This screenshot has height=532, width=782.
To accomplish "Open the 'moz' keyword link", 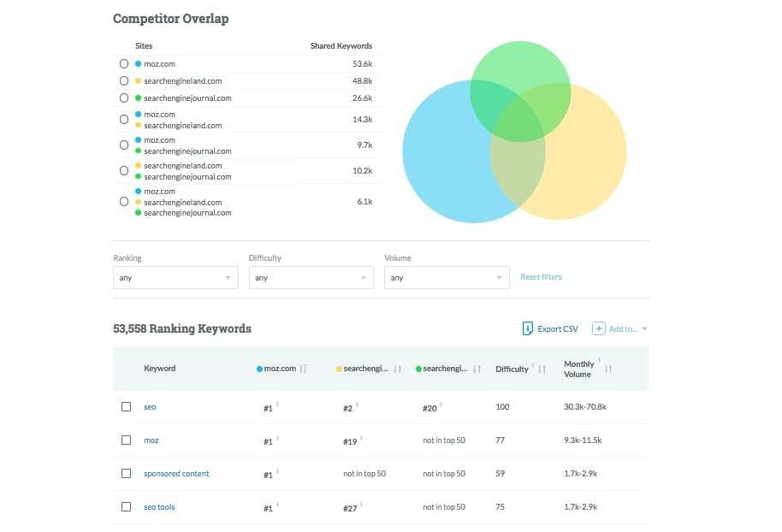I will click(151, 440).
